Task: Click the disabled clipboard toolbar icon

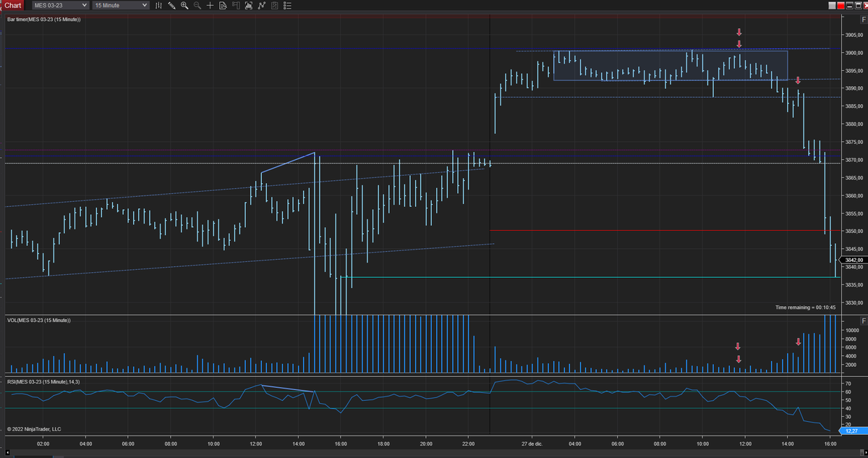Action: [275, 5]
